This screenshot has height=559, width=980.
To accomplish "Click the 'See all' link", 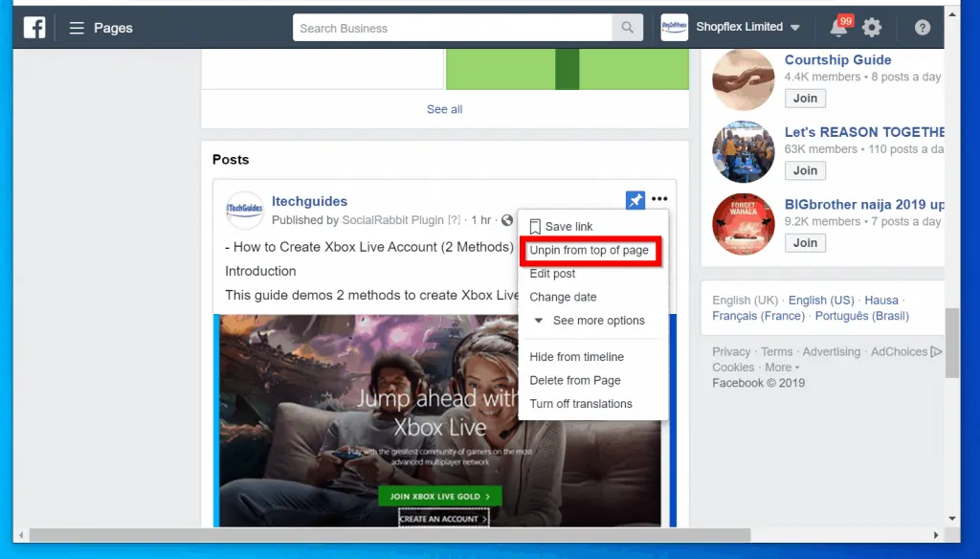I will click(x=444, y=109).
